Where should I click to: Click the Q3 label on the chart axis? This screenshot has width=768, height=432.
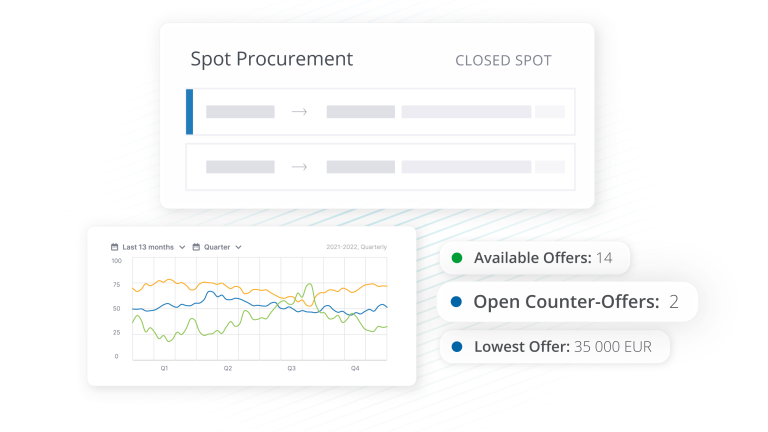tap(291, 368)
